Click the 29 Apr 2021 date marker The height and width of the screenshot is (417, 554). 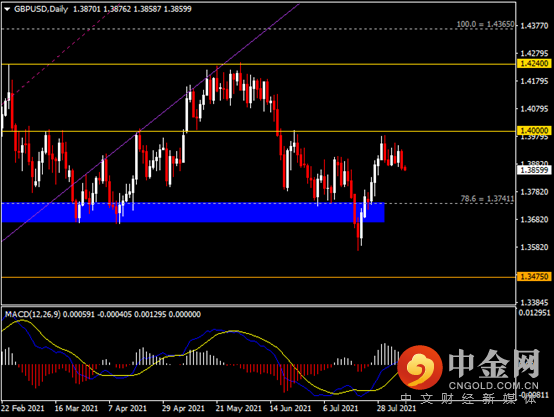click(183, 408)
